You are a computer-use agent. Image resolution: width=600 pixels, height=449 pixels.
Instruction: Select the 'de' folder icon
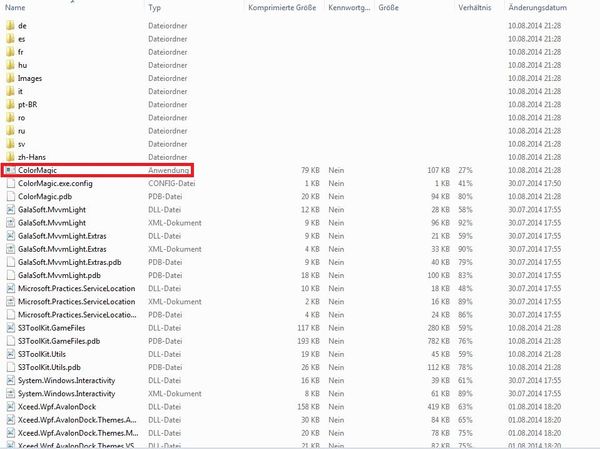click(10, 26)
